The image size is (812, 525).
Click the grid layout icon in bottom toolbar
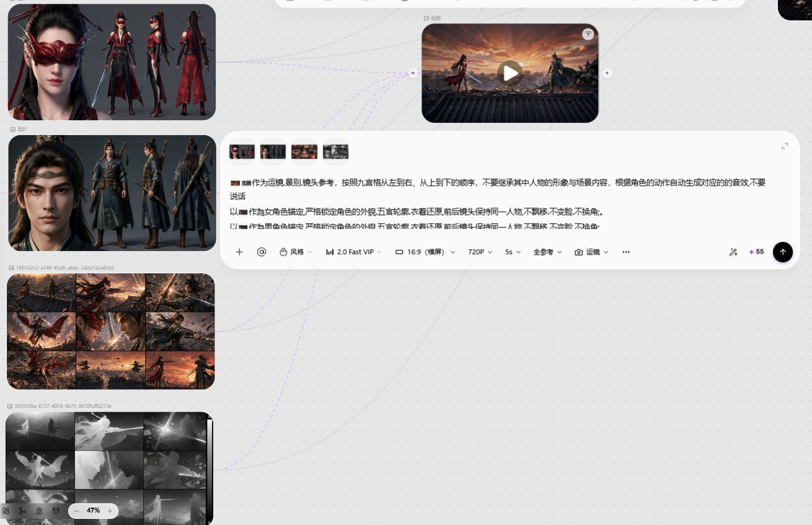click(x=6, y=511)
